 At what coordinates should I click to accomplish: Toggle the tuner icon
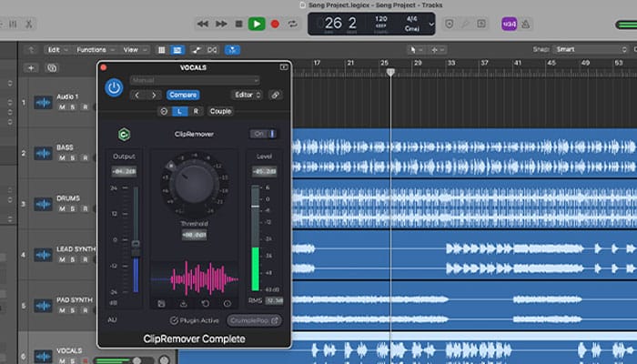(465, 24)
